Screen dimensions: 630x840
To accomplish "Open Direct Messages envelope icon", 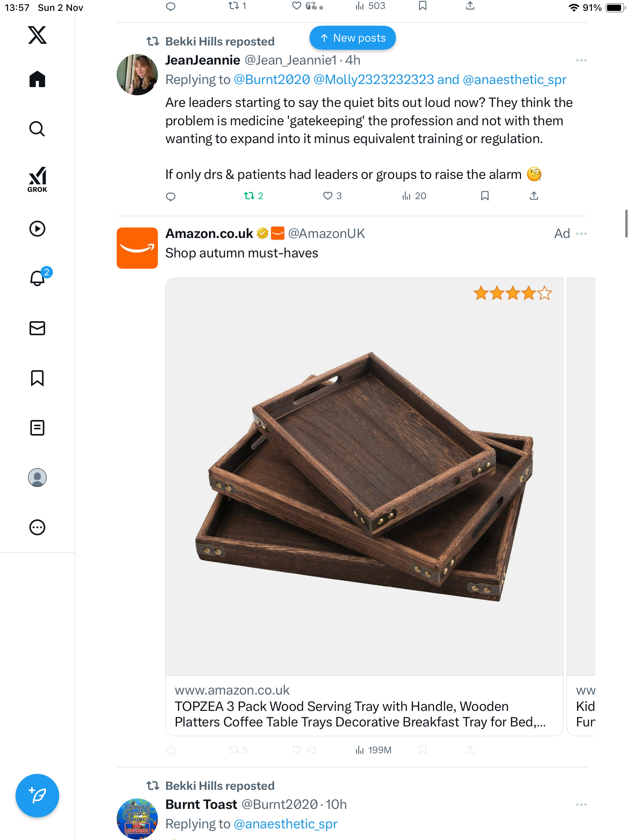I will pyautogui.click(x=37, y=328).
